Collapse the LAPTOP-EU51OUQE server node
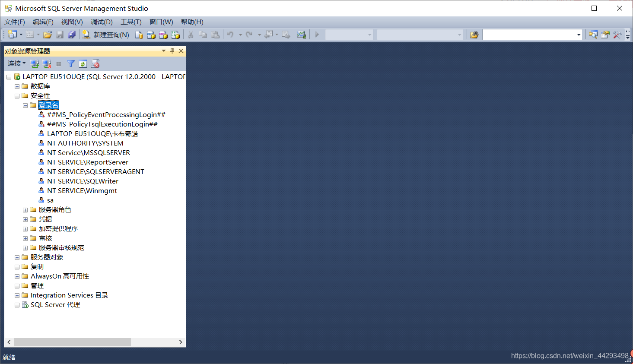The height and width of the screenshot is (364, 633). [x=9, y=77]
